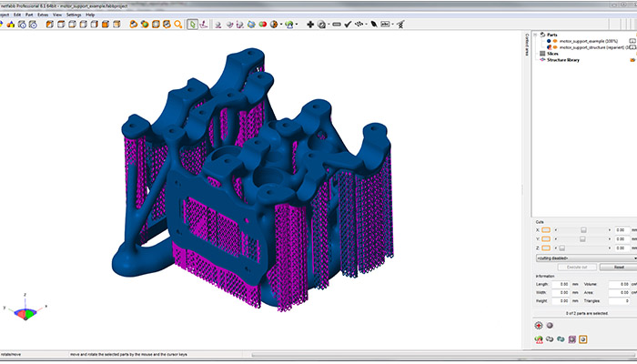The width and height of the screenshot is (637, 364).
Task: Click the dotted mesh toolbar icon
Action: click(x=359, y=25)
